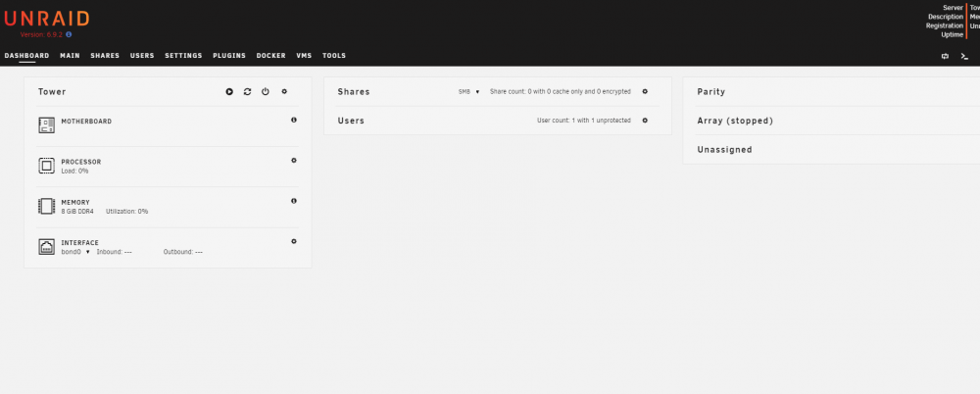Click the Description label in header

pyautogui.click(x=946, y=17)
